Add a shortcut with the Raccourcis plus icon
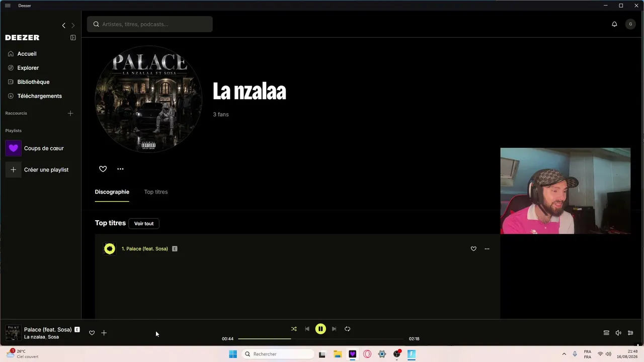644x362 pixels. coord(70,113)
